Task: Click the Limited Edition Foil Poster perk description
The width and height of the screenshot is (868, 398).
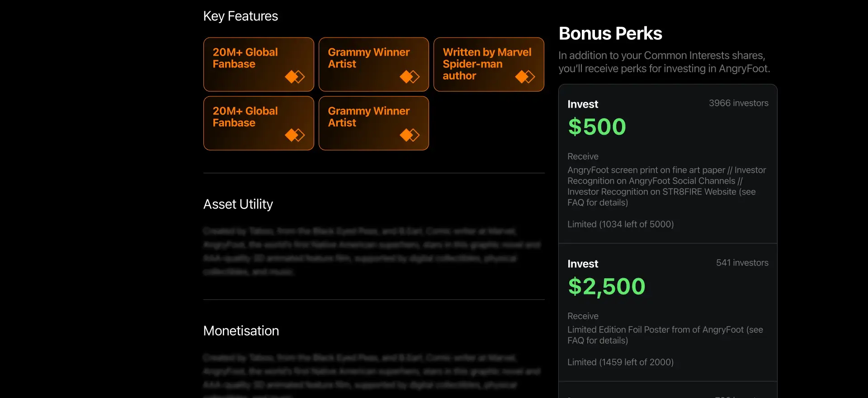Action: (x=665, y=335)
